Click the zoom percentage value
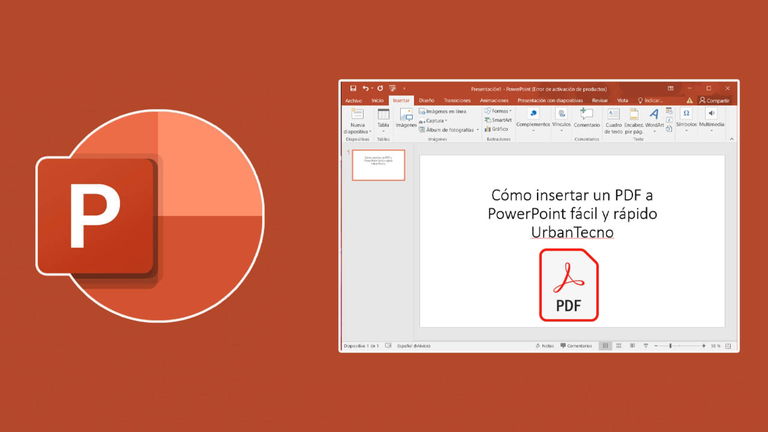The height and width of the screenshot is (432, 768). 716,346
